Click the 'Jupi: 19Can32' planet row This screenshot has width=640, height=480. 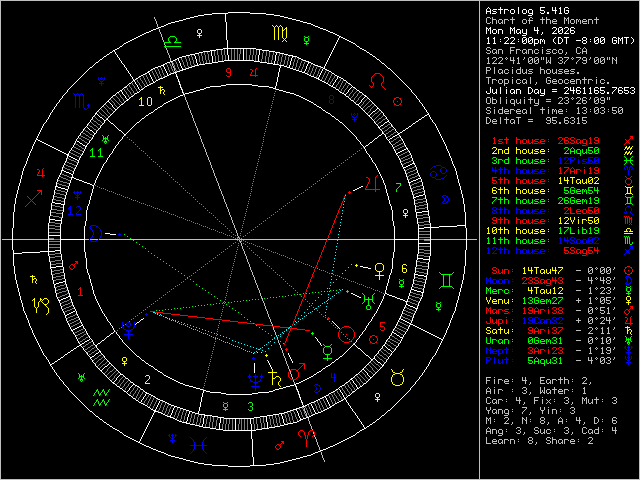[x=559, y=321]
